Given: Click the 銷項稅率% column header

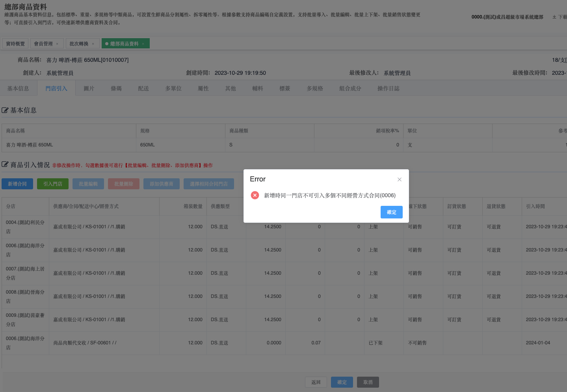Looking at the screenshot, I should click(x=359, y=131).
